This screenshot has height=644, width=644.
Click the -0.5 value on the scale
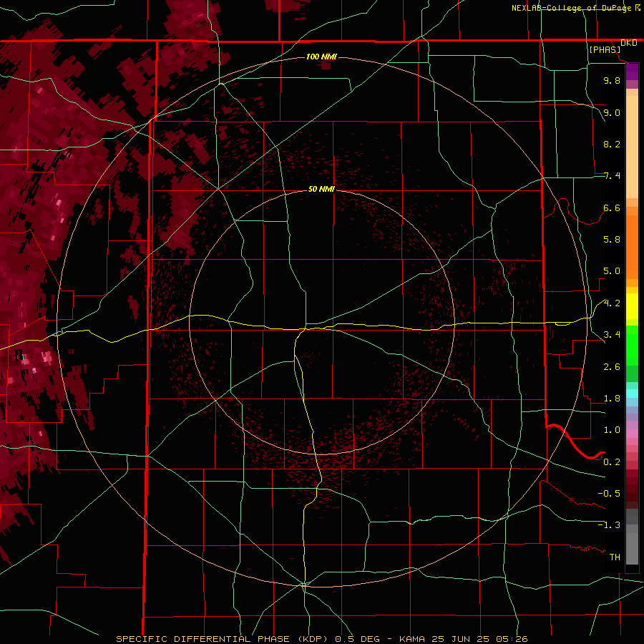(609, 494)
